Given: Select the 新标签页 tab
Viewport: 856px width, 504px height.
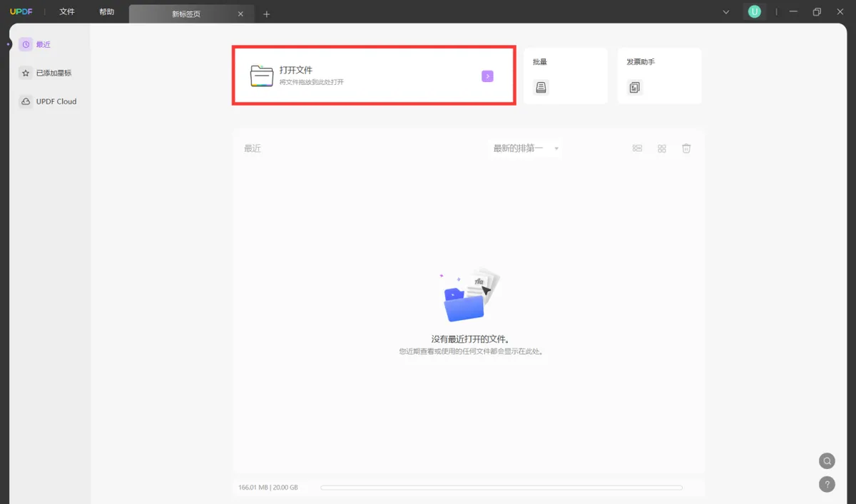Looking at the screenshot, I should click(x=190, y=14).
